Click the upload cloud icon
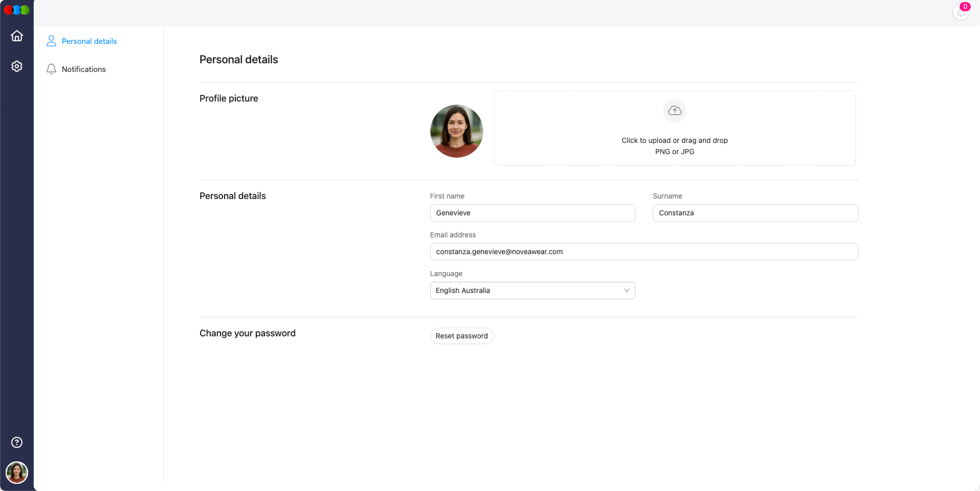Viewport: 980px width, 491px height. click(x=674, y=111)
